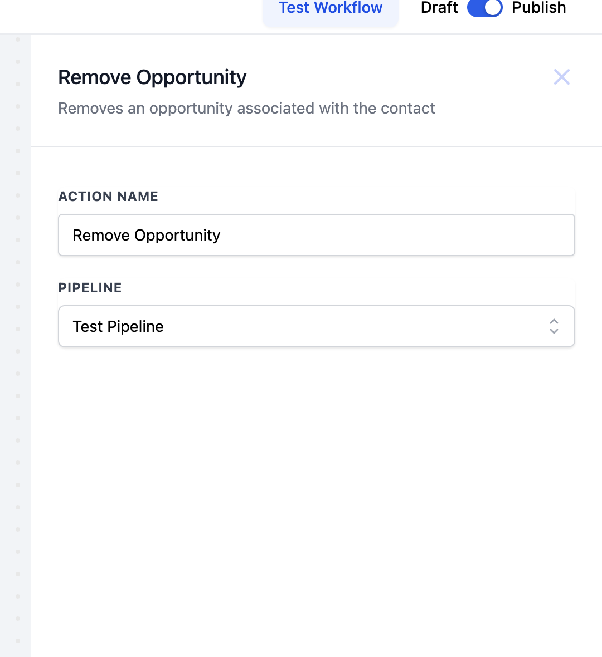Image resolution: width=602 pixels, height=657 pixels.
Task: Click the Draft label beside the switch
Action: point(439,8)
